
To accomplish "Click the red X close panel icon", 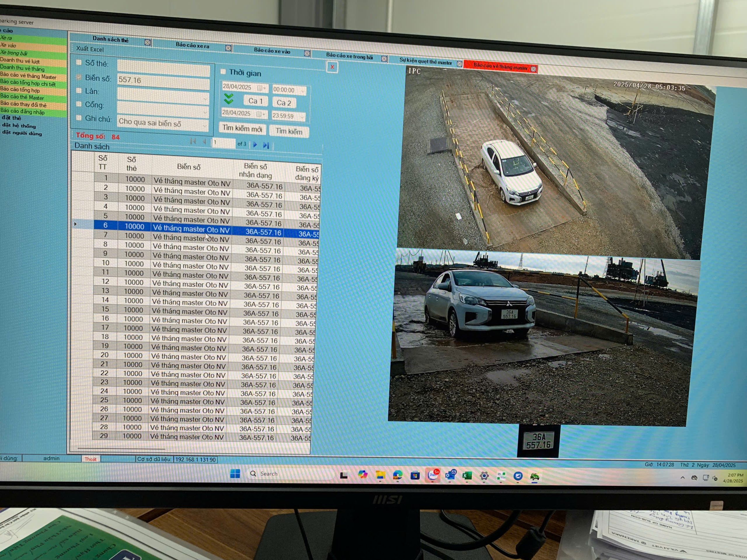I will (332, 67).
